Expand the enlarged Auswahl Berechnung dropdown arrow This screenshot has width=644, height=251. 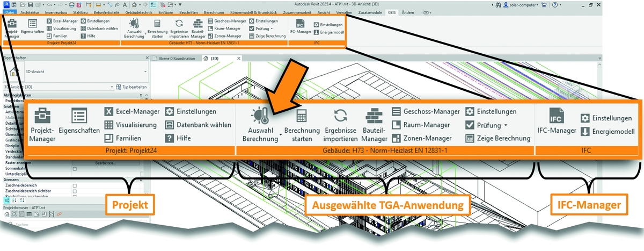(281, 138)
